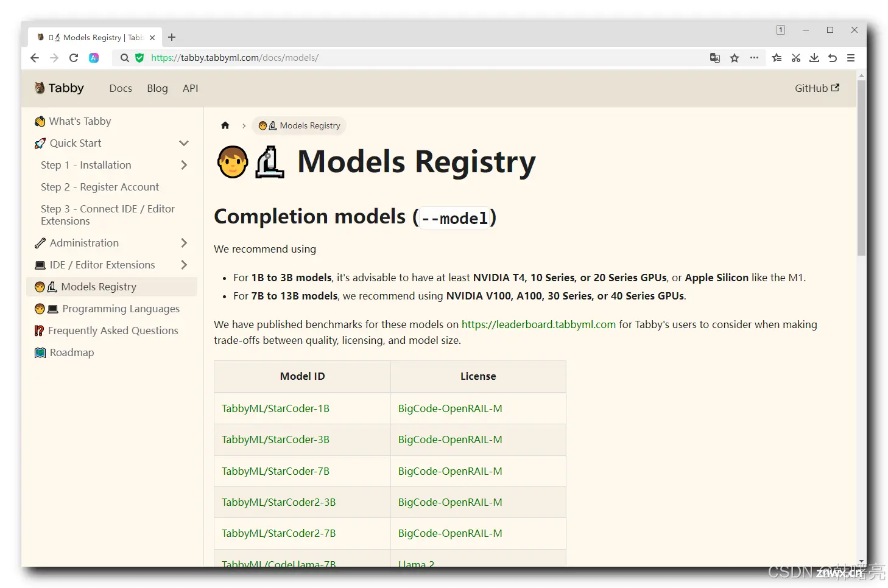This screenshot has width=888, height=588.
Task: Click the search magnifier in address bar
Action: (x=125, y=58)
